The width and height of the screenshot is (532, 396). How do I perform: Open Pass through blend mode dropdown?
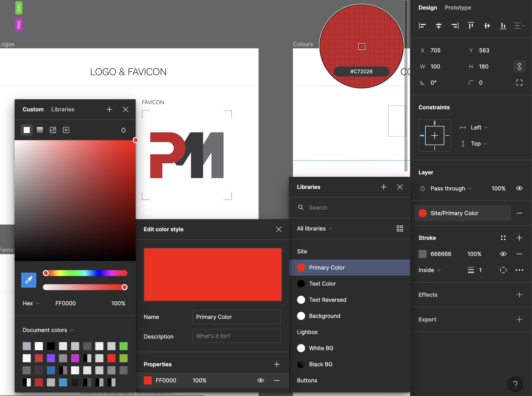(451, 188)
